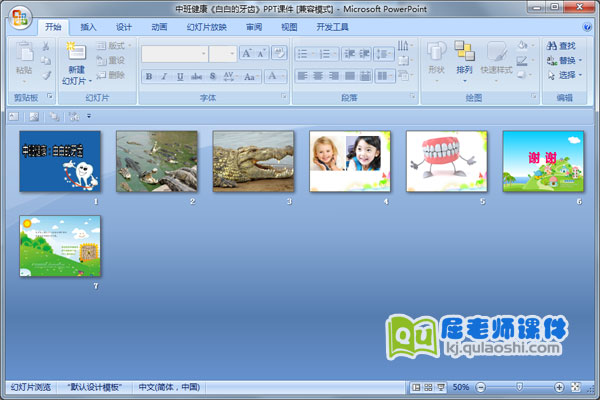600x400 pixels.
Task: Open Select dropdown in Editing group
Action: (564, 75)
